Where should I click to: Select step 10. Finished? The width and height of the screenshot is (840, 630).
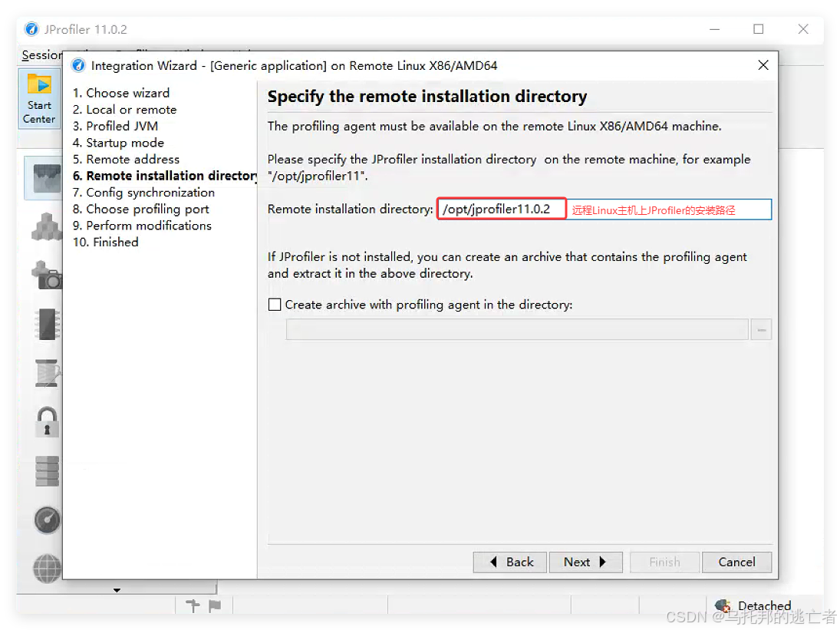tap(106, 242)
